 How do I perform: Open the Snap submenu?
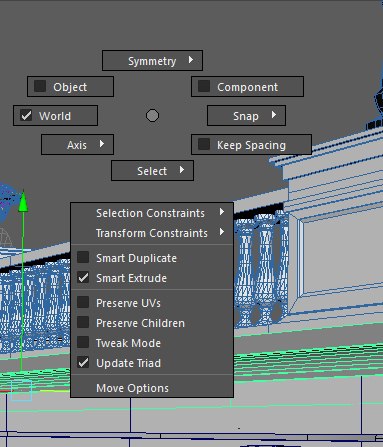(x=246, y=116)
